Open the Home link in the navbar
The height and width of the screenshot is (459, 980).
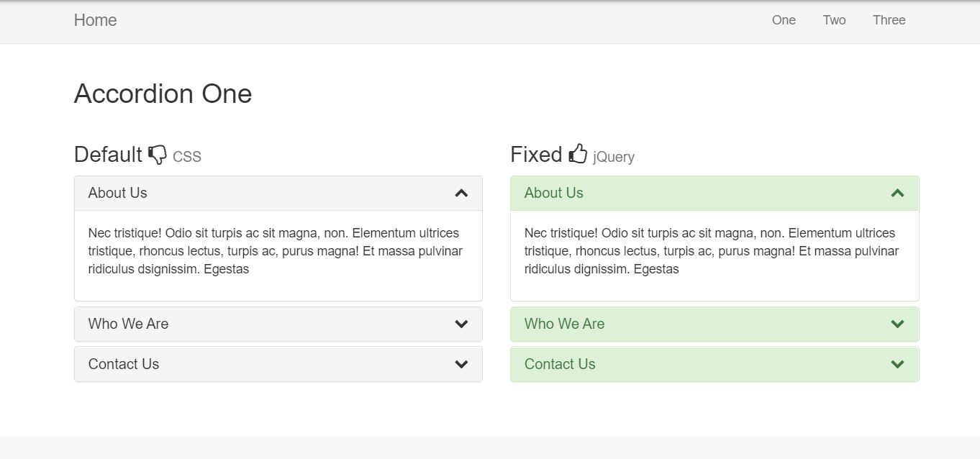(95, 19)
